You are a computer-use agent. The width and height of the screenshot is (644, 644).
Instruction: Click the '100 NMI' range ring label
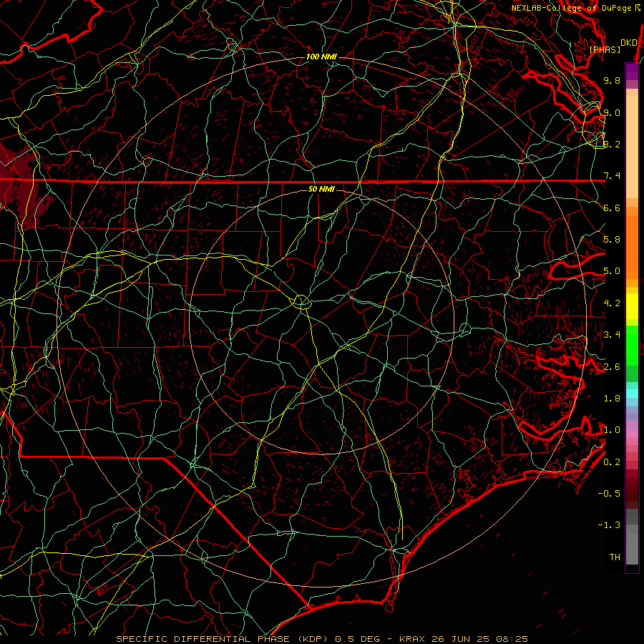pyautogui.click(x=321, y=57)
